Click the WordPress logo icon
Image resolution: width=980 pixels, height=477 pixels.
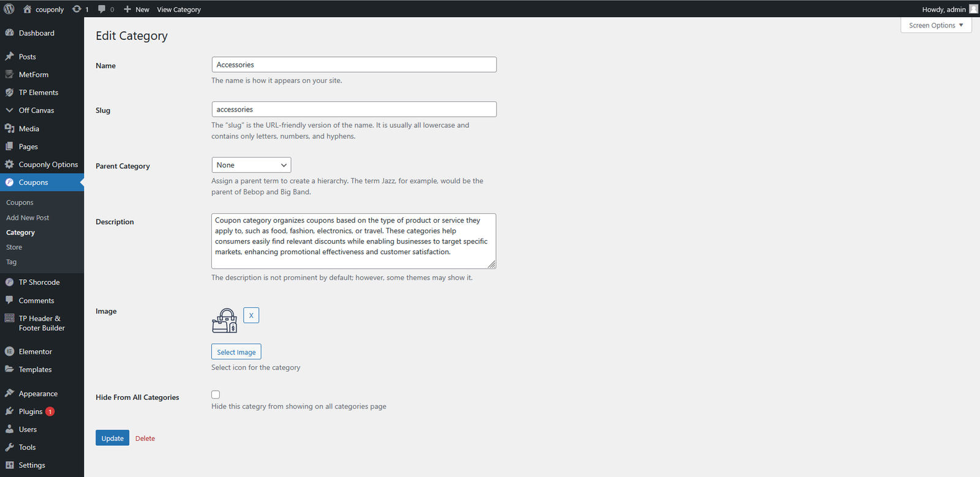pyautogui.click(x=9, y=9)
